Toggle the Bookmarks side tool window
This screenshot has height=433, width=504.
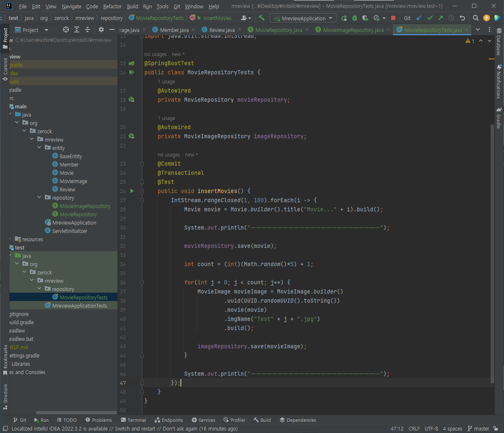pos(5,360)
